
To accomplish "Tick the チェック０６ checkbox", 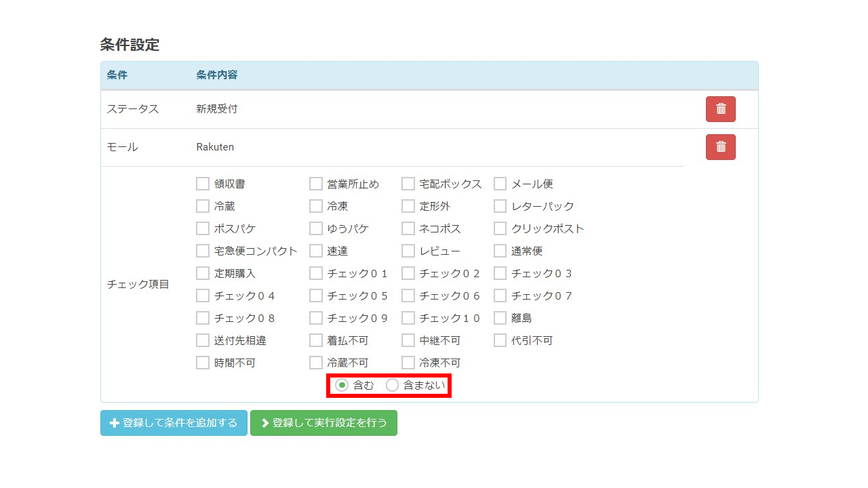I will pyautogui.click(x=408, y=296).
